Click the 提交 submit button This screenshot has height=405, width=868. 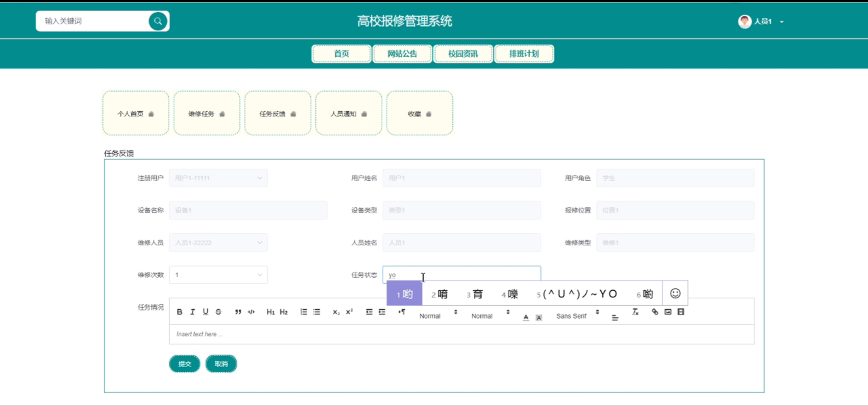[x=184, y=364]
